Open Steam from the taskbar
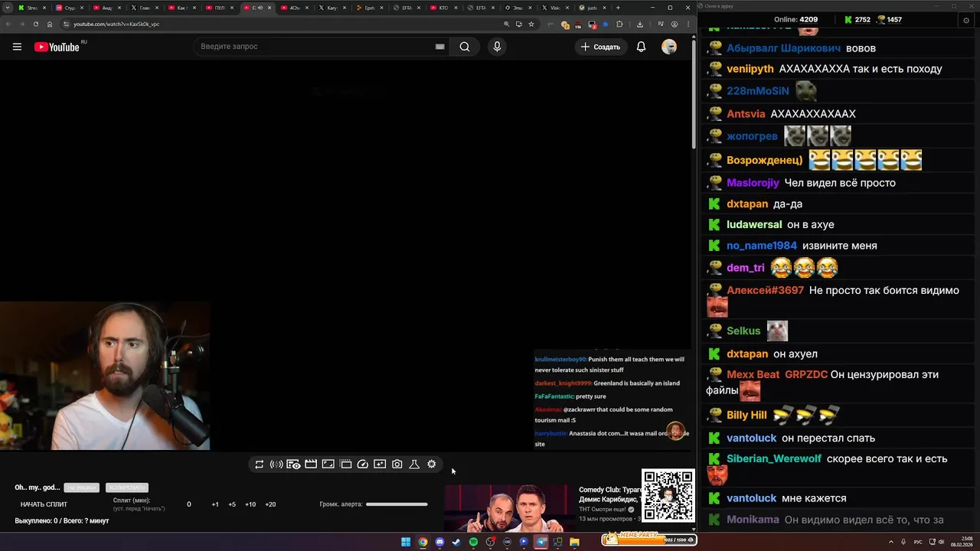 click(456, 542)
